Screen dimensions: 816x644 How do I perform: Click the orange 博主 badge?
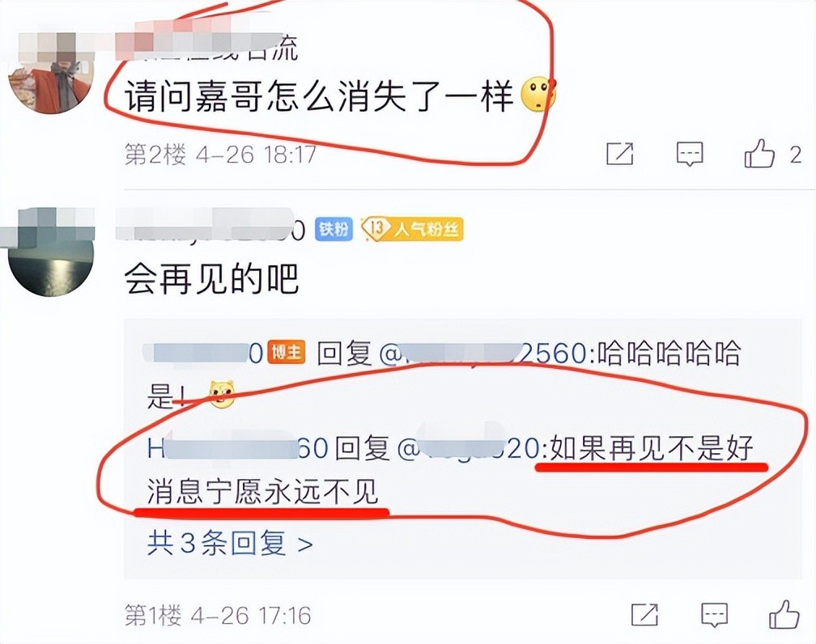[287, 353]
